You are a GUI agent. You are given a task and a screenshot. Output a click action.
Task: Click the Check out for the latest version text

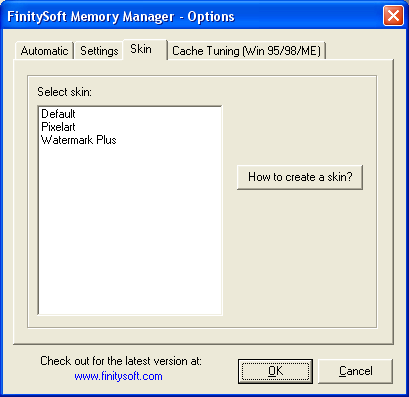coord(121,361)
